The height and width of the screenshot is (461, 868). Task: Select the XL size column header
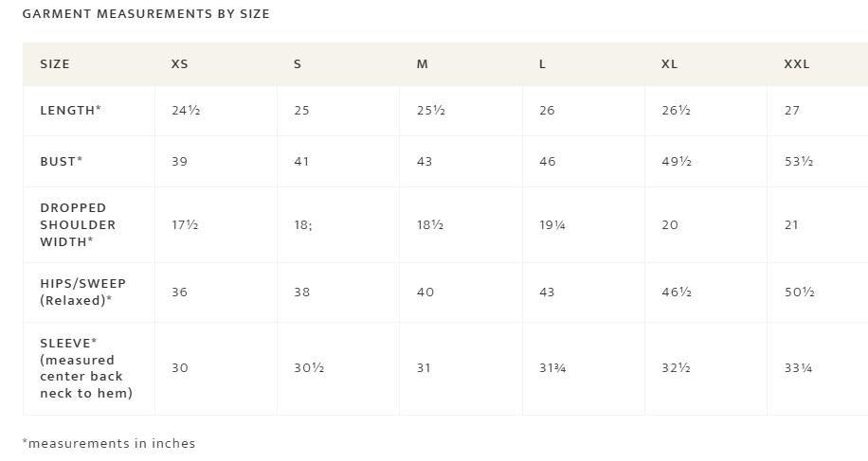tap(669, 64)
